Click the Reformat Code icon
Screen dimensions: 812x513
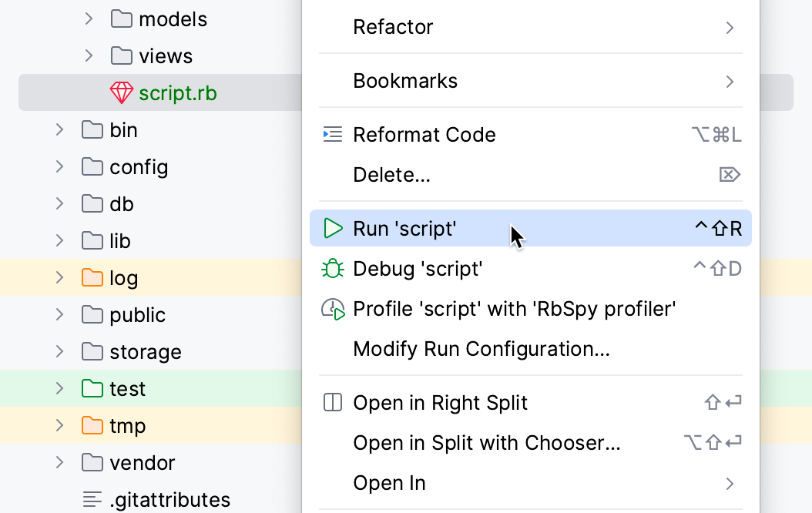point(333,134)
